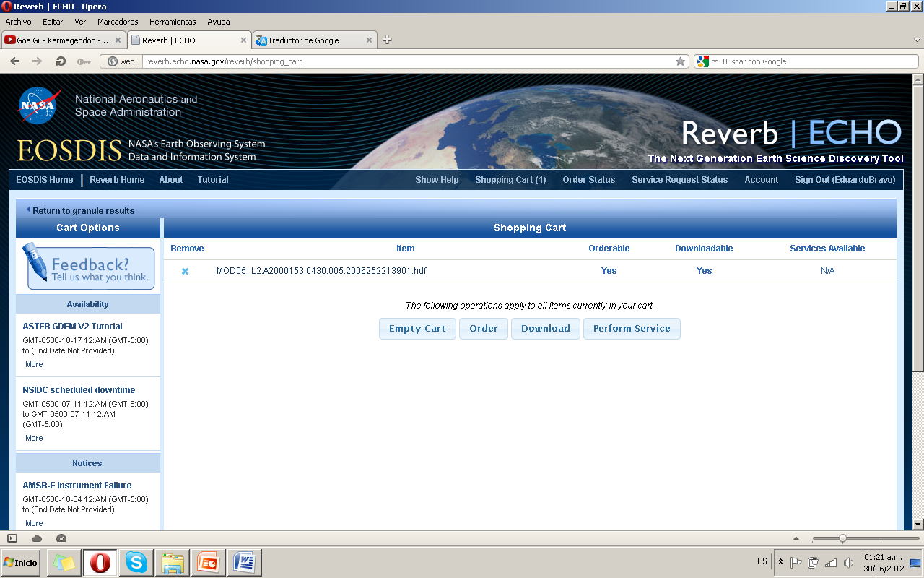Switch to Traductor de Google tab

click(x=315, y=40)
